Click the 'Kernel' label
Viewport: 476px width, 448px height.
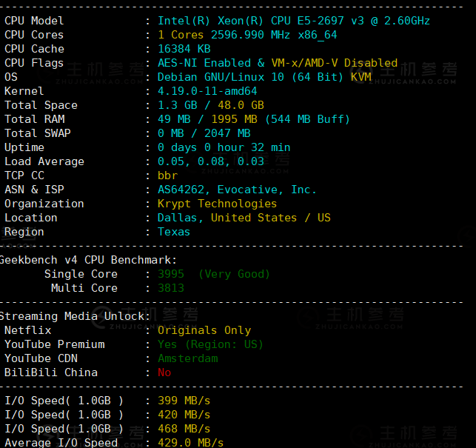(x=24, y=91)
